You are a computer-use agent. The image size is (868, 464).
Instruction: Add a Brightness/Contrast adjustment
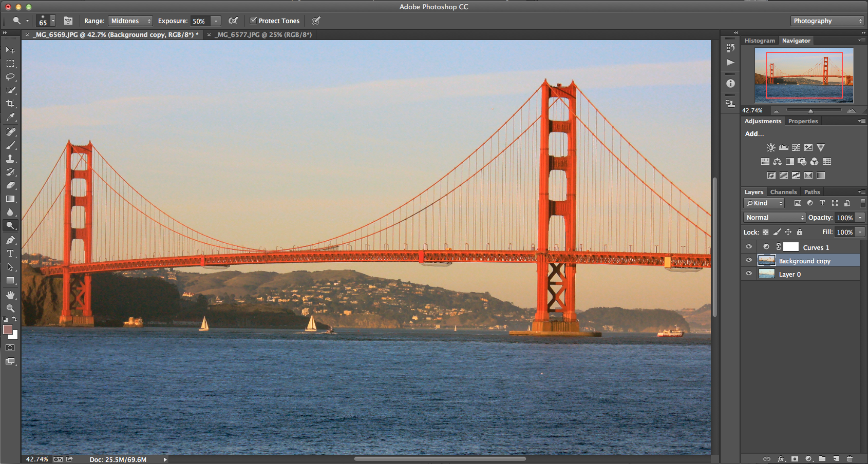click(771, 147)
